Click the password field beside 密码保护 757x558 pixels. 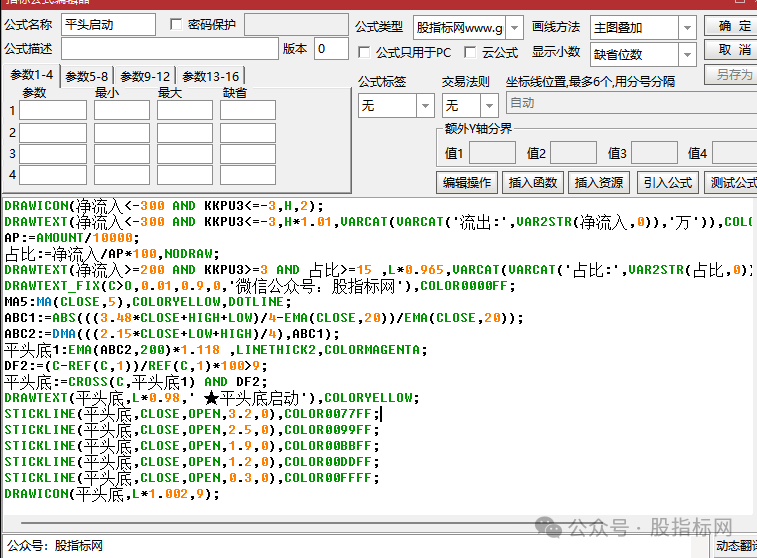pos(296,25)
